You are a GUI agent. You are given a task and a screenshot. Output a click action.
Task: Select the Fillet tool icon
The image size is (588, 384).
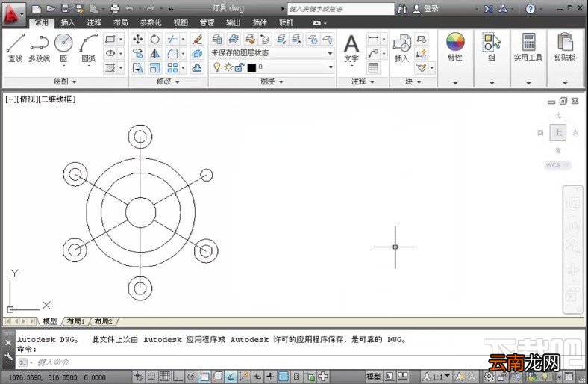click(172, 53)
